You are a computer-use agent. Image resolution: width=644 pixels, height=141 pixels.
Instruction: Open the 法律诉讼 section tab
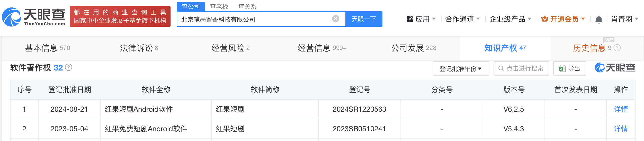(x=139, y=48)
